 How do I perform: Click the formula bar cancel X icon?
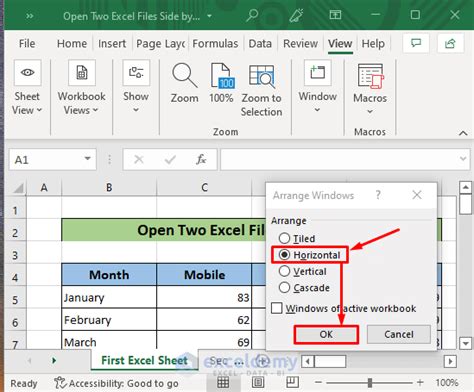click(139, 160)
